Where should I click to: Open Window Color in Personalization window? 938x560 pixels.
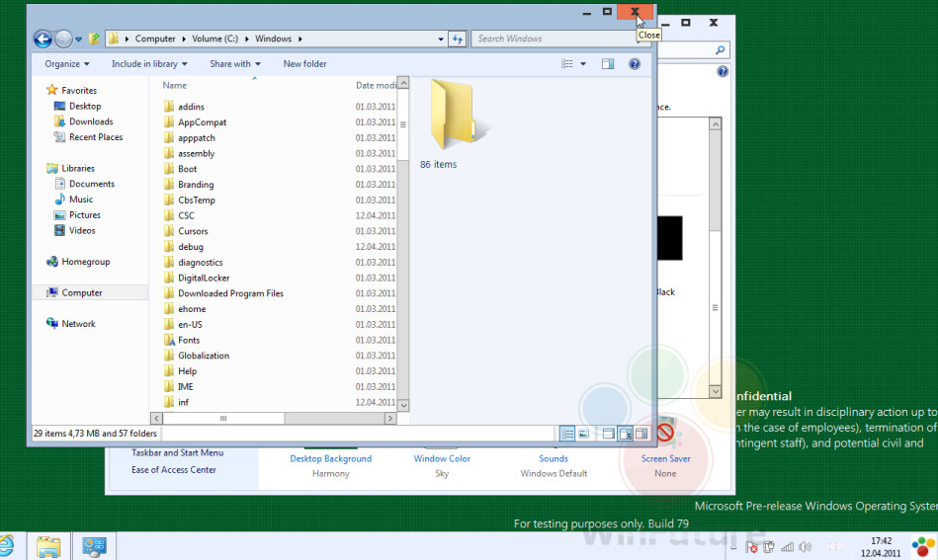point(442,458)
